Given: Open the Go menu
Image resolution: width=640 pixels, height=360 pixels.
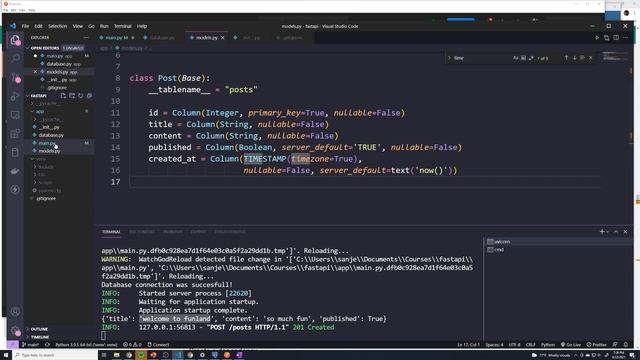Looking at the screenshot, I should pyautogui.click(x=91, y=26).
